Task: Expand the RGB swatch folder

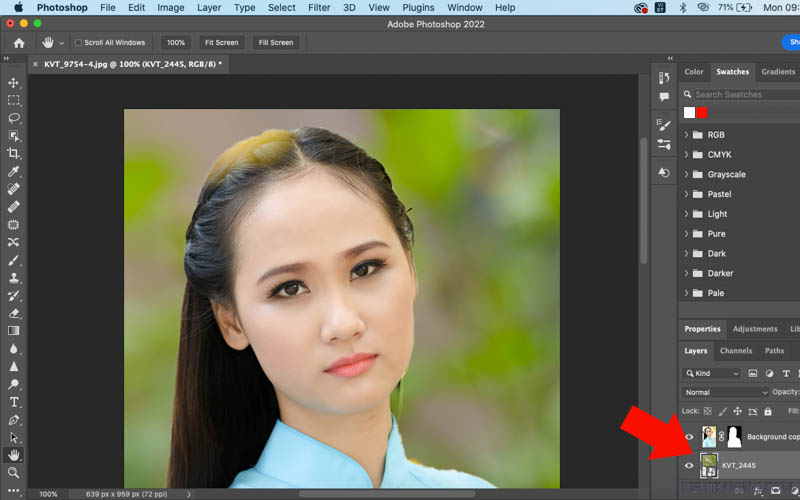Action: (x=686, y=135)
